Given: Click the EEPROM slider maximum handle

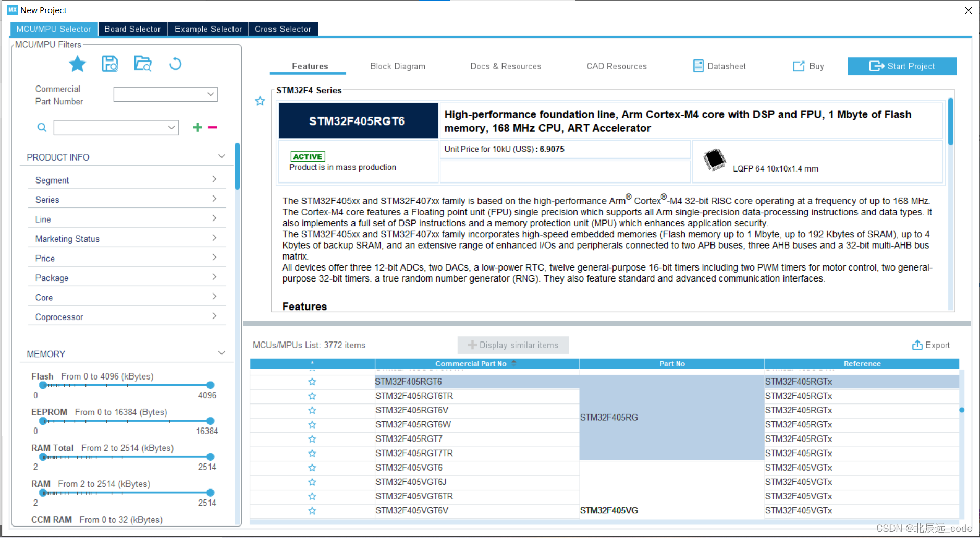Looking at the screenshot, I should tap(210, 421).
